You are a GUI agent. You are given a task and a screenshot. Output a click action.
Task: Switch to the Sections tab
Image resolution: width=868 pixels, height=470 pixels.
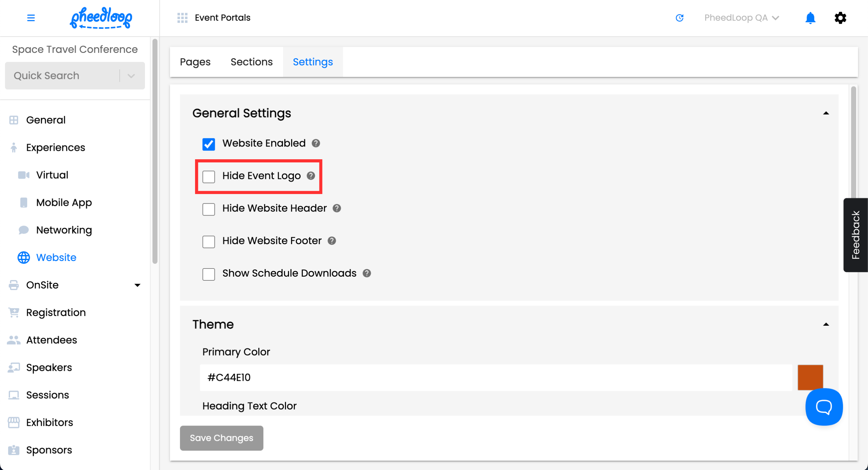(x=251, y=62)
